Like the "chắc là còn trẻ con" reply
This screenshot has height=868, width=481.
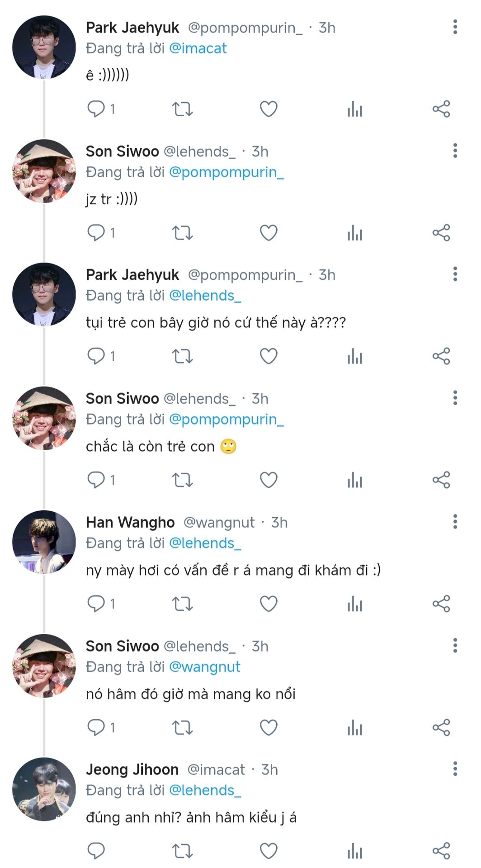269,480
